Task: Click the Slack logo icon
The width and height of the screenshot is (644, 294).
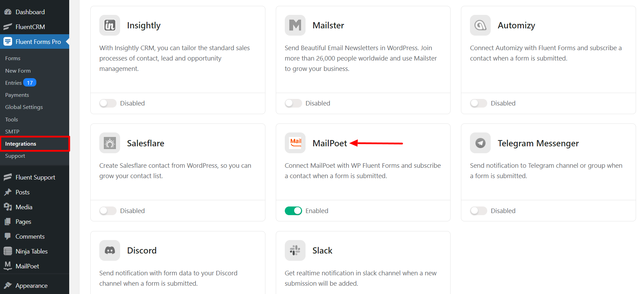Action: point(295,250)
